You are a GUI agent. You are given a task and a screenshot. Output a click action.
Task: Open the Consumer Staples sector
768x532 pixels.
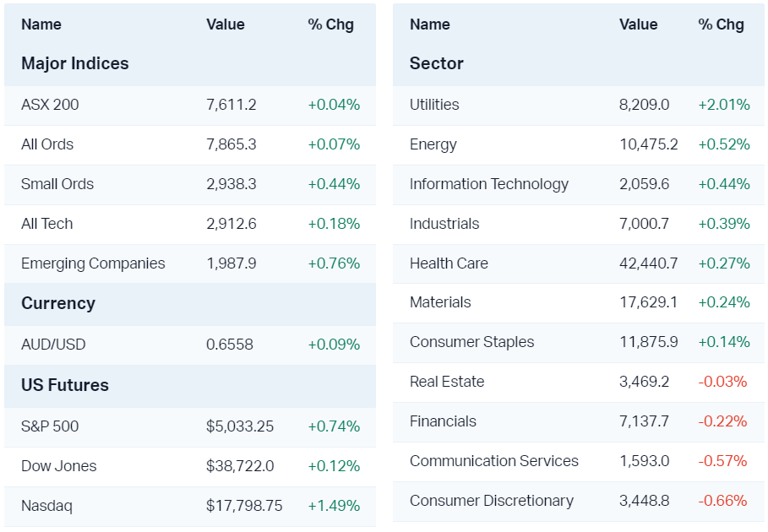471,342
